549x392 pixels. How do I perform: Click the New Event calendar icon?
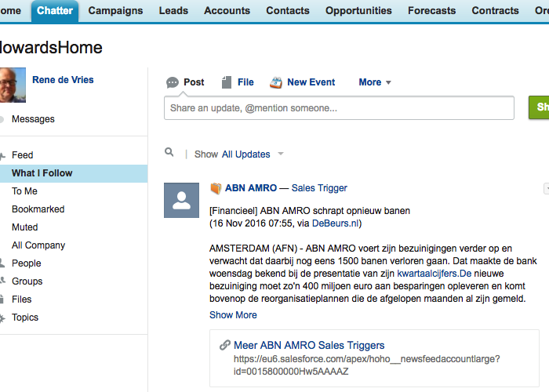pos(276,82)
